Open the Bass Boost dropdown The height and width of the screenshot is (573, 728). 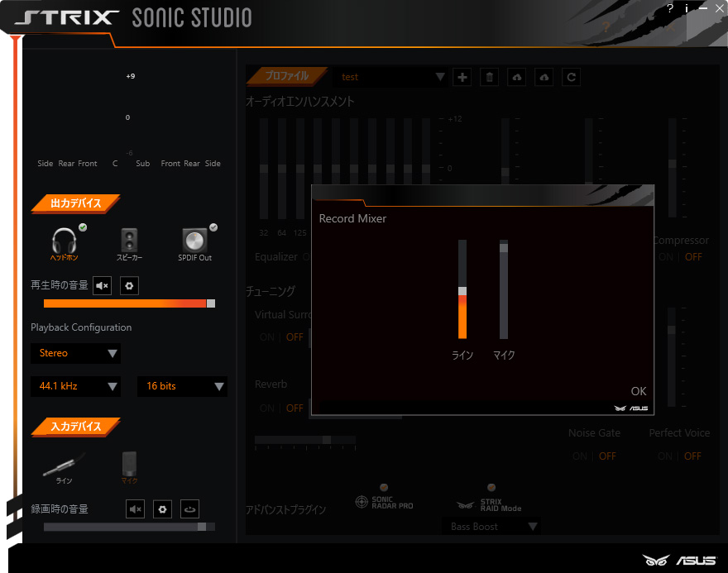coord(491,527)
